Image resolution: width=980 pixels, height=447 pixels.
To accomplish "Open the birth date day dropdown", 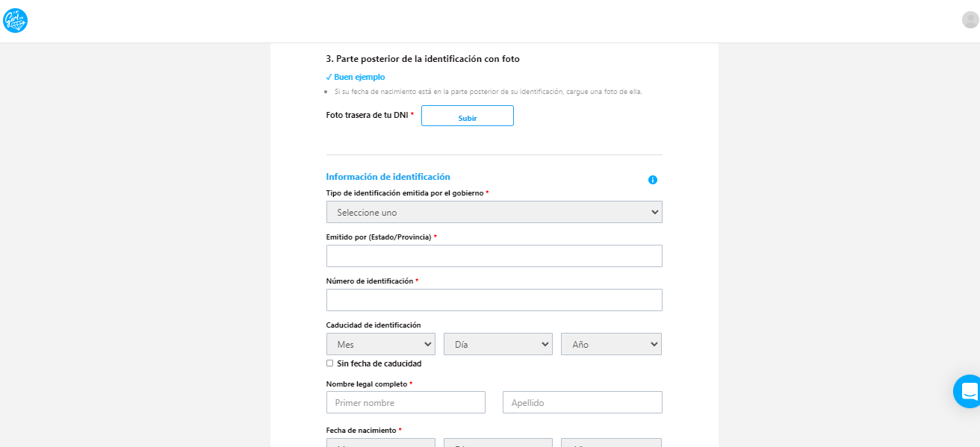I will click(497, 443).
